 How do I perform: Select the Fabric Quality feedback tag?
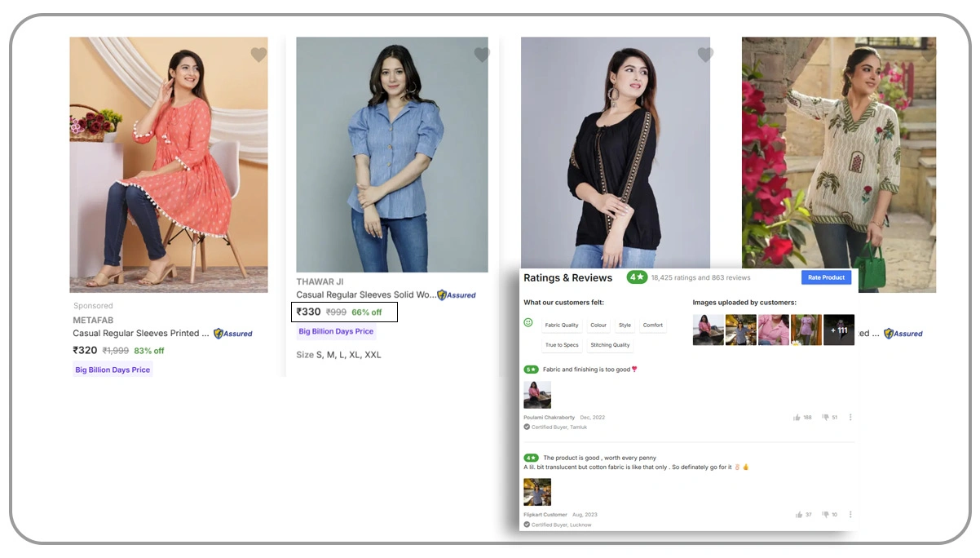(562, 325)
